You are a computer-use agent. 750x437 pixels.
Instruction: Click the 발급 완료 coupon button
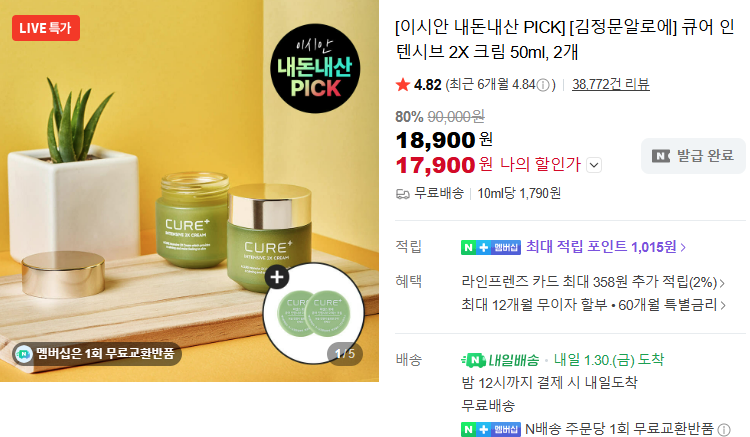693,156
